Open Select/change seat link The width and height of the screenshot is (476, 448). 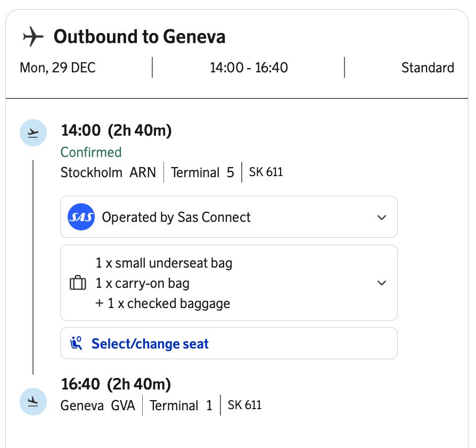150,344
